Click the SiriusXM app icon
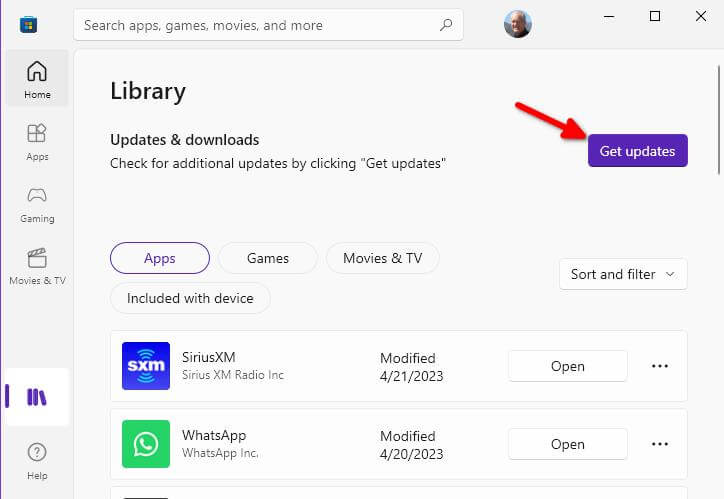Image resolution: width=724 pixels, height=499 pixels. pos(146,366)
